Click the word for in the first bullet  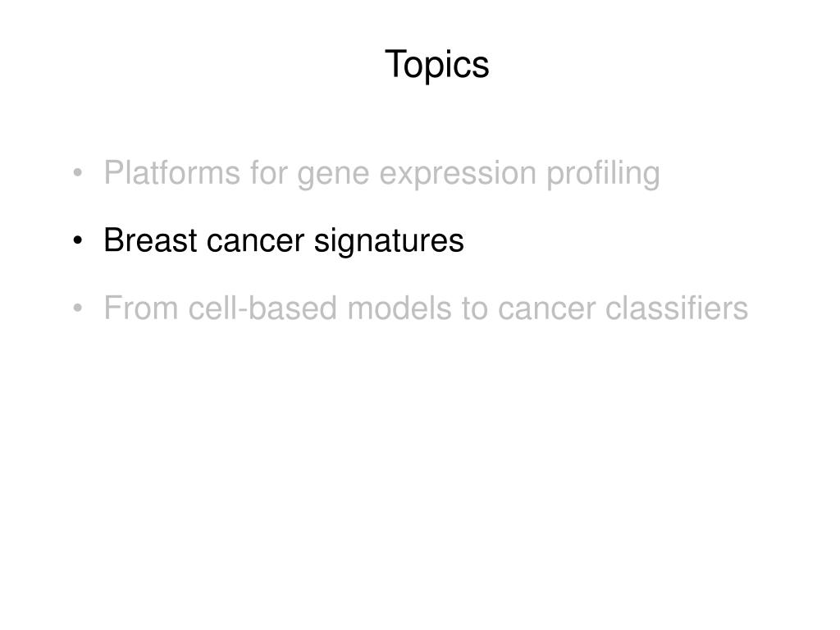268,172
